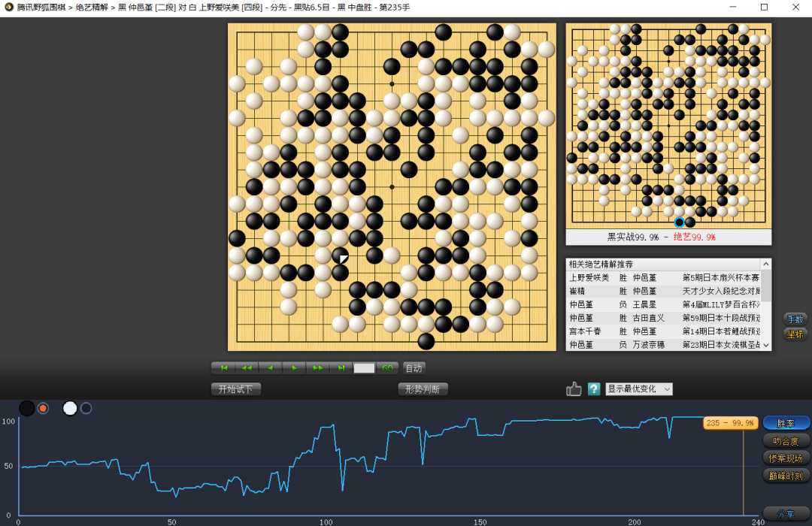Click the black stone legend icon
The width and height of the screenshot is (812, 526).
pos(27,409)
